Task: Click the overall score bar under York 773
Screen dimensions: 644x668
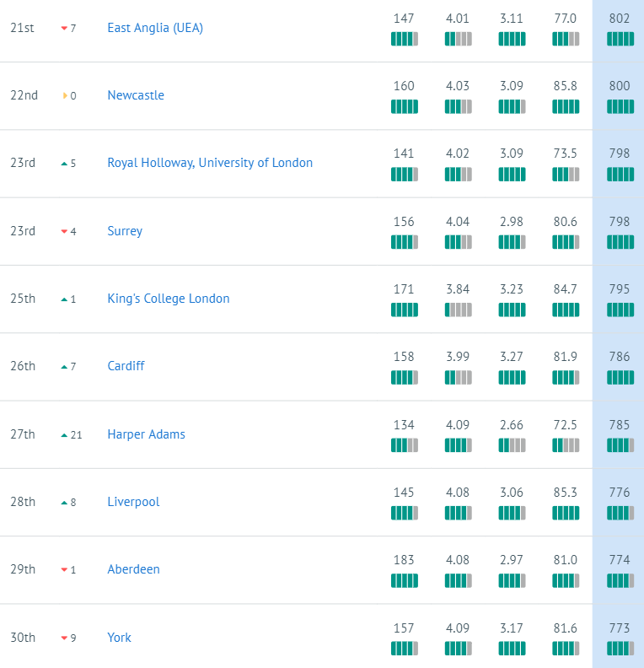Action: [620, 649]
